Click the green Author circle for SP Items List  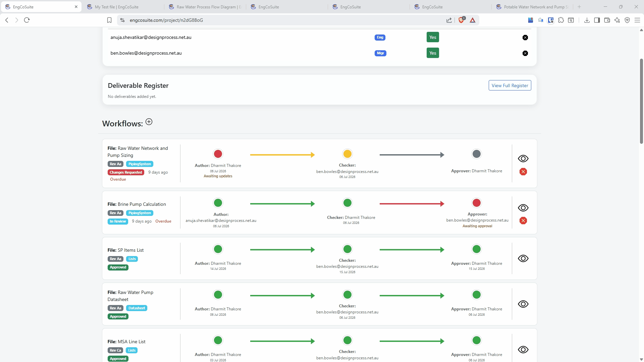pyautogui.click(x=218, y=249)
